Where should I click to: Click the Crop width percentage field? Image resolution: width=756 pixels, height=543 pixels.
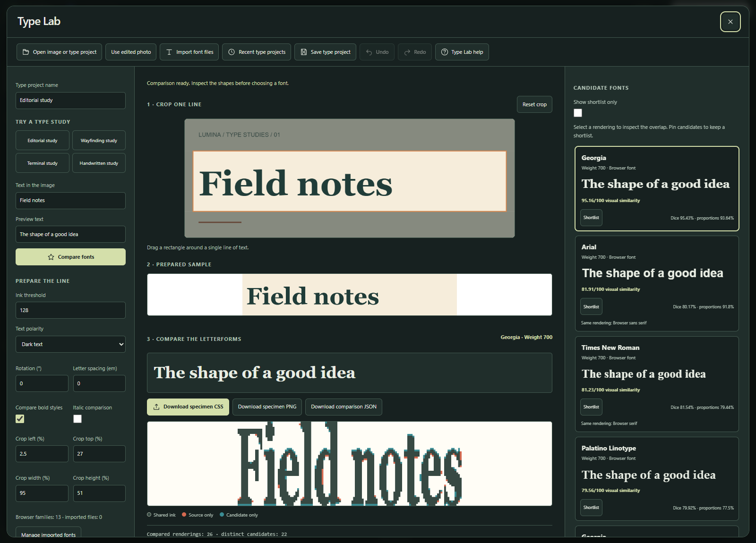pyautogui.click(x=42, y=493)
